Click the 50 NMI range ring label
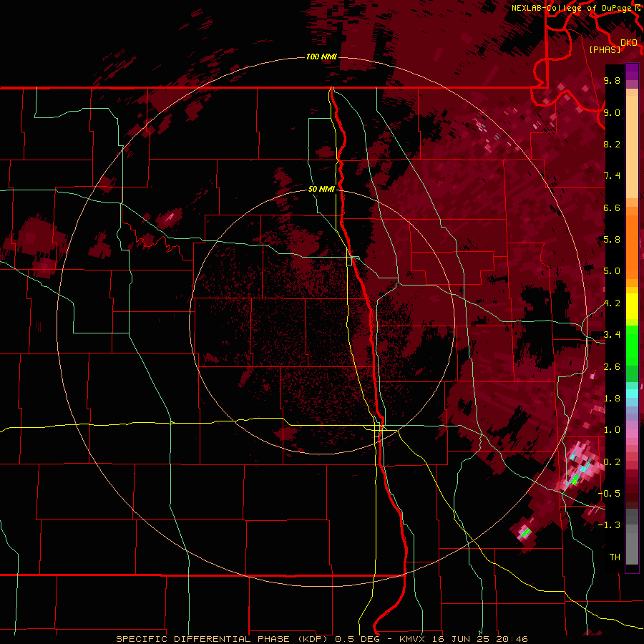 pyautogui.click(x=321, y=189)
